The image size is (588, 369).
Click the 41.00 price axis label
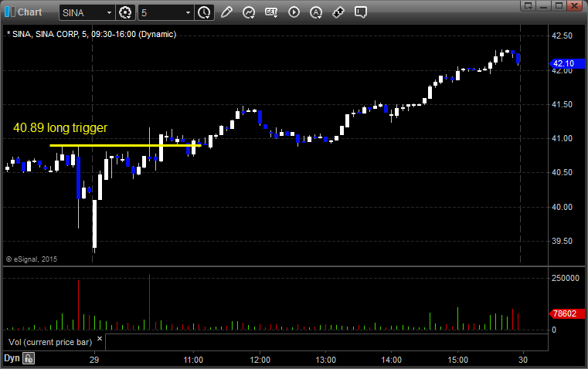pyautogui.click(x=563, y=139)
